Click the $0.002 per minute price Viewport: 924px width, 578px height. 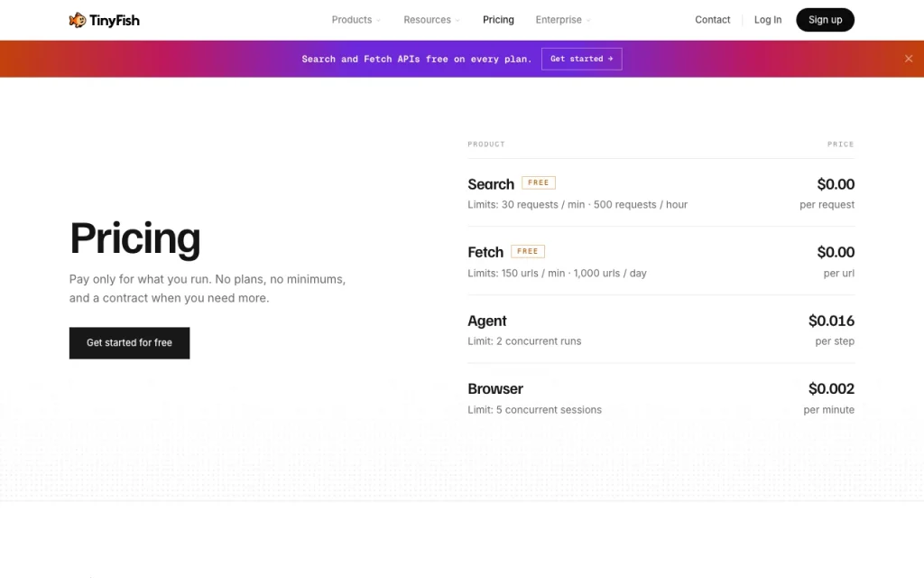[x=831, y=388]
